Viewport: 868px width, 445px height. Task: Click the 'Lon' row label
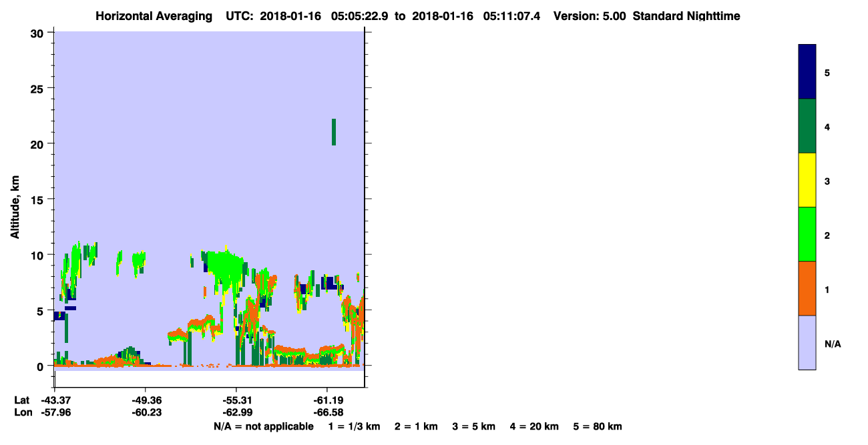click(22, 412)
